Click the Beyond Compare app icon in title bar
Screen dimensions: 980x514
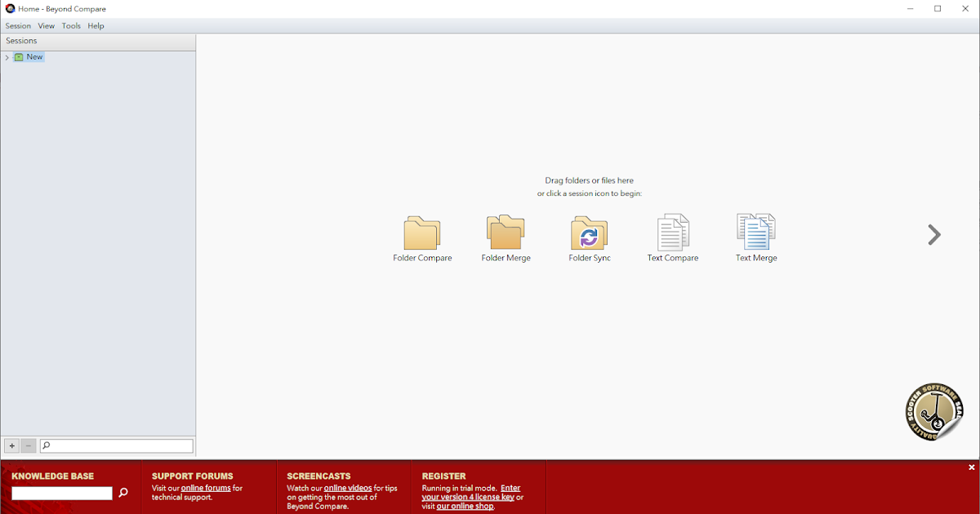coord(10,9)
